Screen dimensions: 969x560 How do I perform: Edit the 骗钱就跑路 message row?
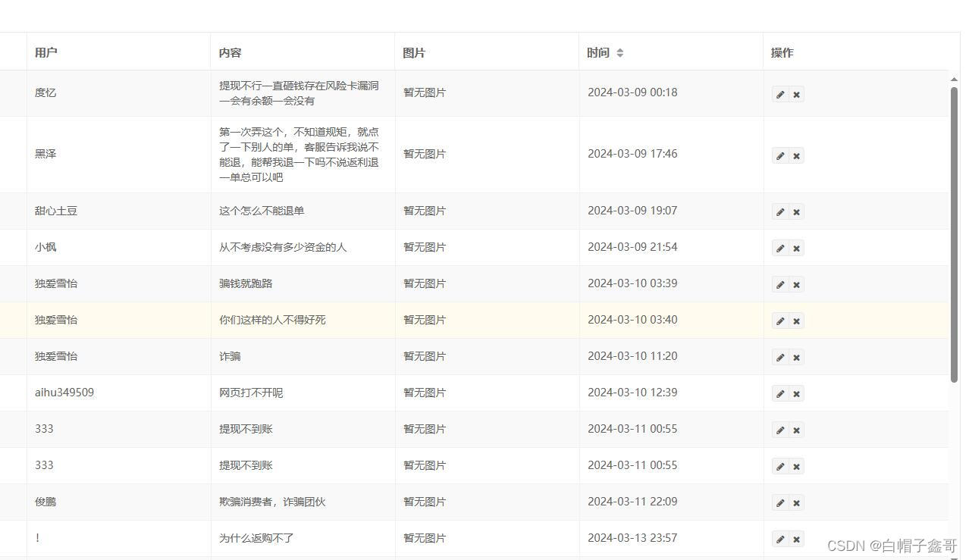click(x=780, y=285)
